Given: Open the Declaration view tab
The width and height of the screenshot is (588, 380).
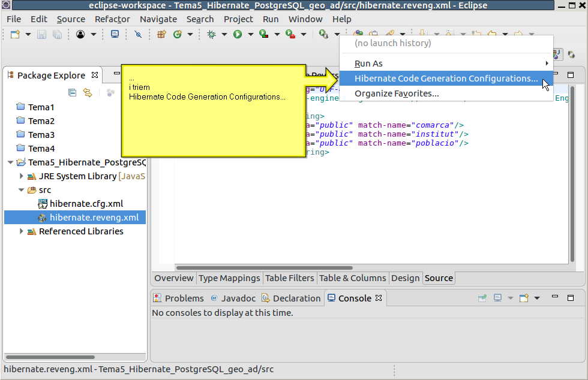Looking at the screenshot, I should coord(292,298).
